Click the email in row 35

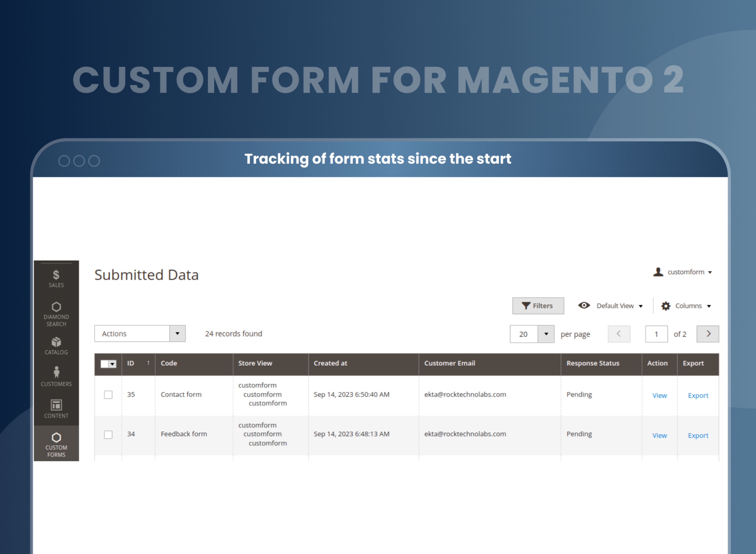pyautogui.click(x=465, y=394)
